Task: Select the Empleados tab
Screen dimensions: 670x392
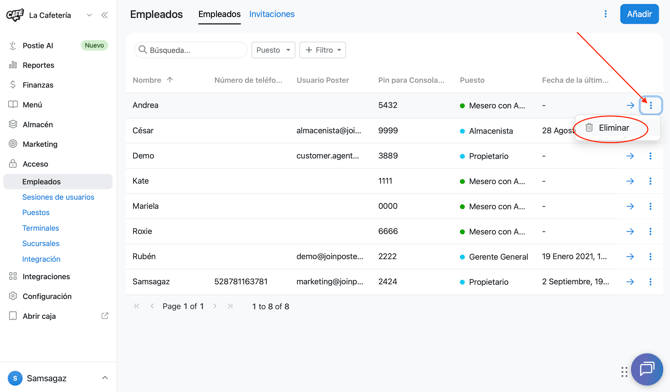Action: 219,14
